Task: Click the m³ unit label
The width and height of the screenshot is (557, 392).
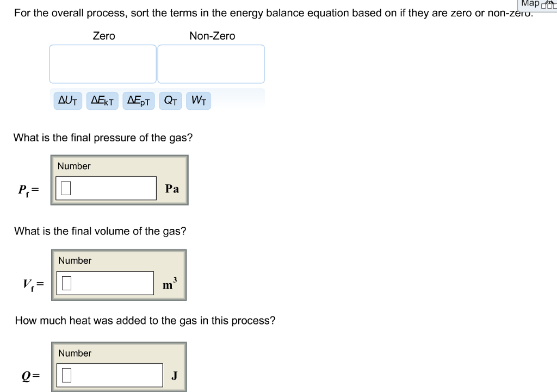Action: point(170,283)
